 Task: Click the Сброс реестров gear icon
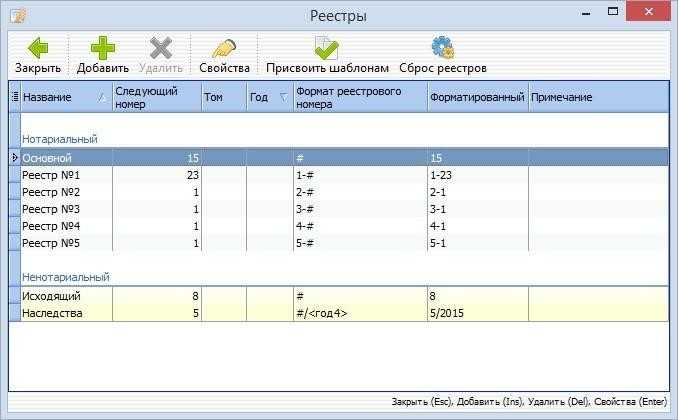443,48
